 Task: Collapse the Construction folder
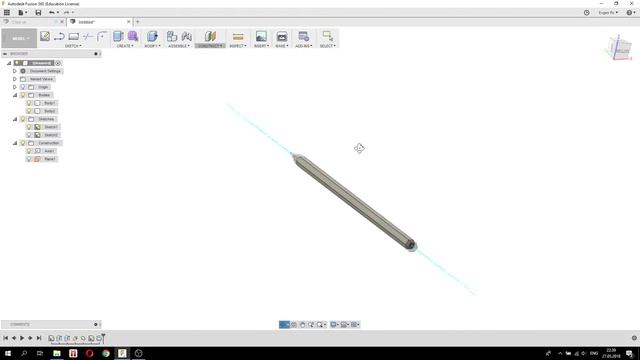point(15,143)
